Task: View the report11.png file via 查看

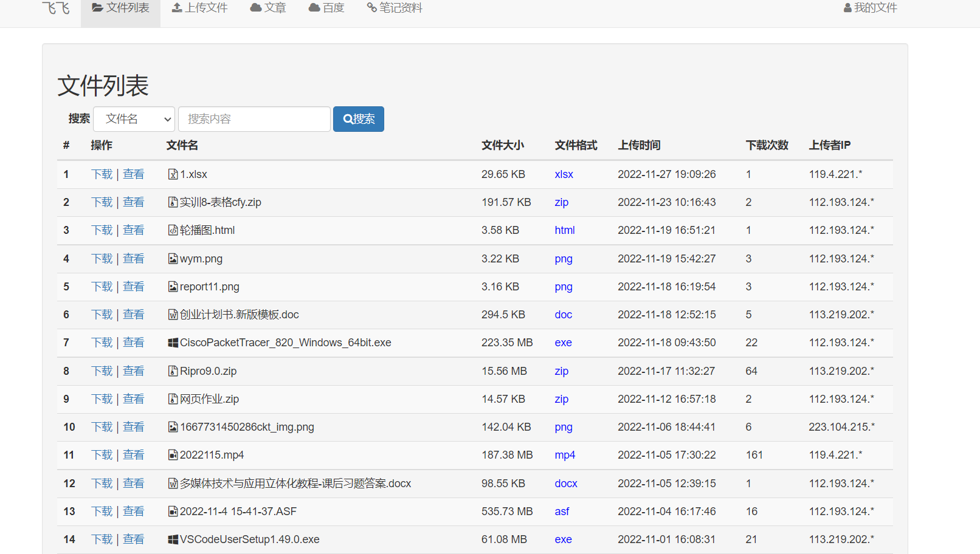Action: coord(133,287)
